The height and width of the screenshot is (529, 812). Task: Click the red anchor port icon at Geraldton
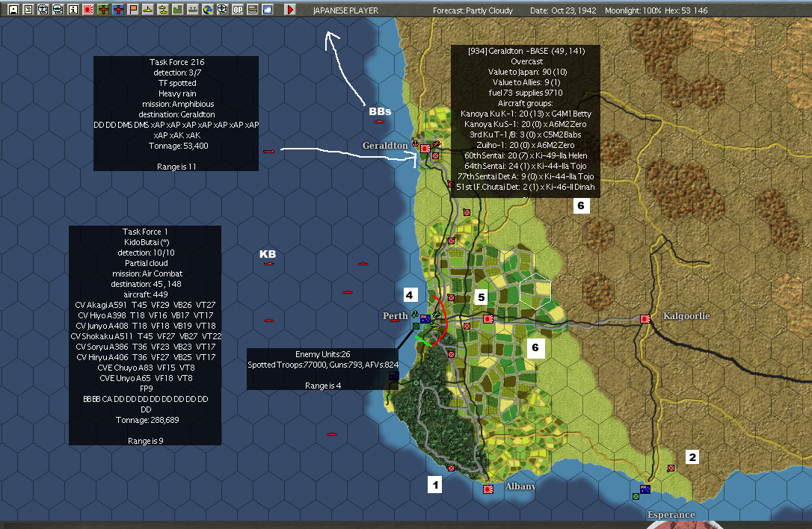(415, 143)
